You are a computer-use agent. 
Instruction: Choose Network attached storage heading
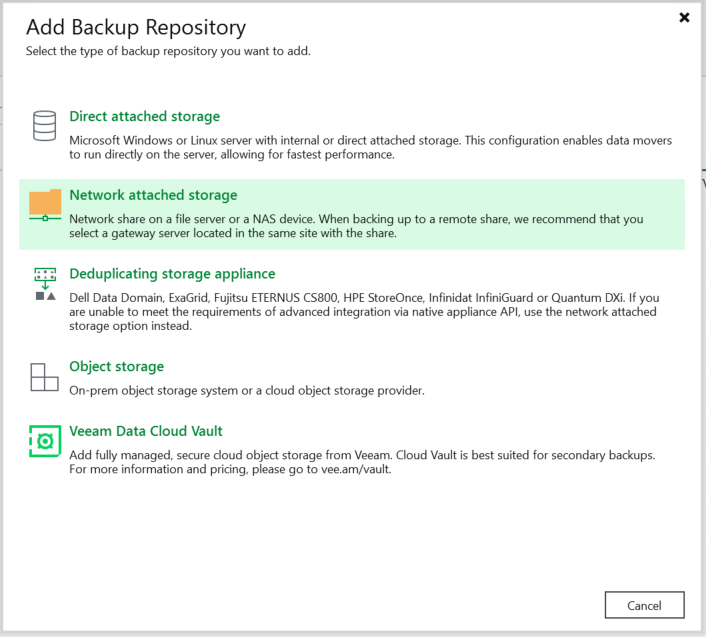(153, 195)
